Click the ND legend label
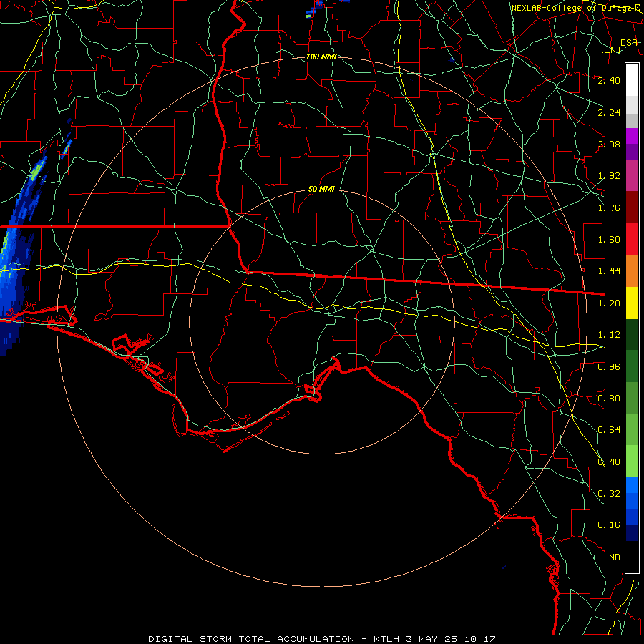 pyautogui.click(x=615, y=557)
